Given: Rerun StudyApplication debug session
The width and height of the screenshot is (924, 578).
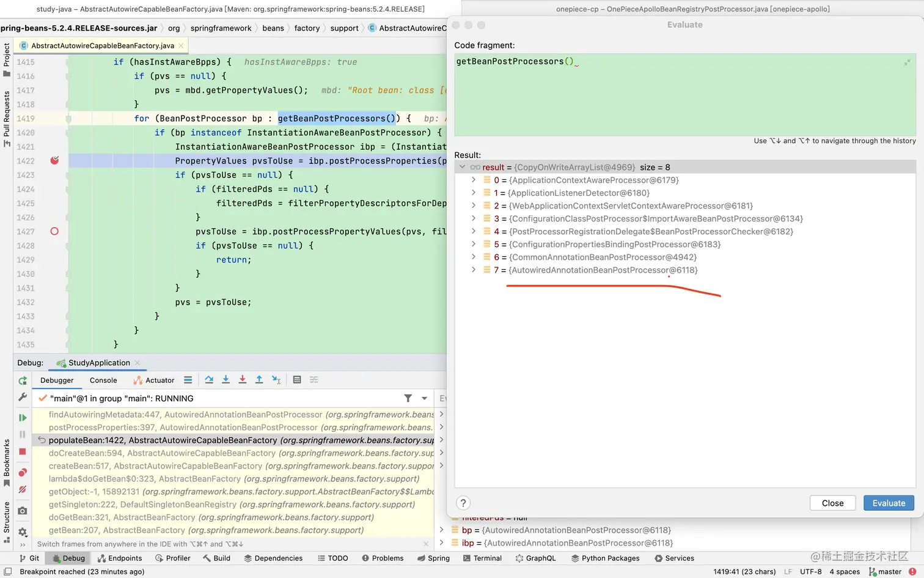Looking at the screenshot, I should point(23,380).
